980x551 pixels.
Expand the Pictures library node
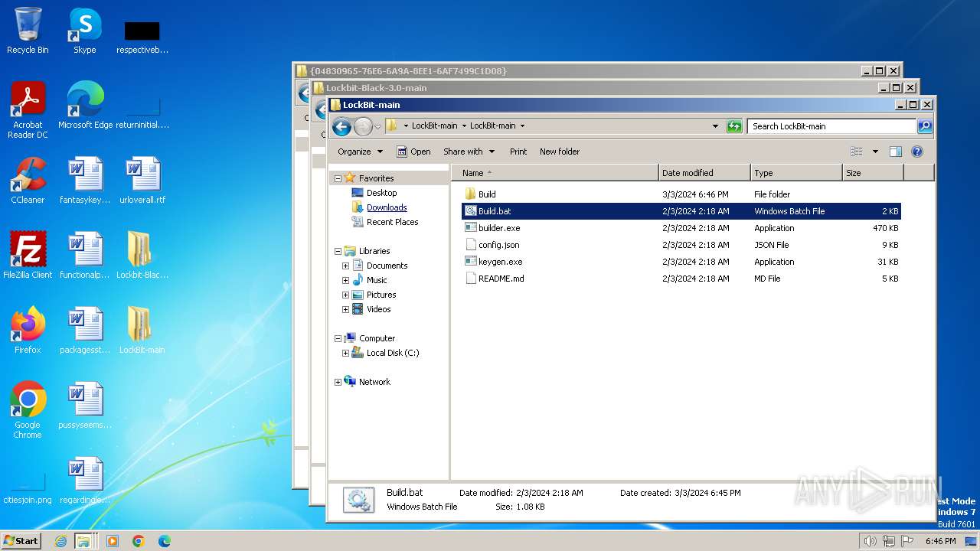coord(345,295)
